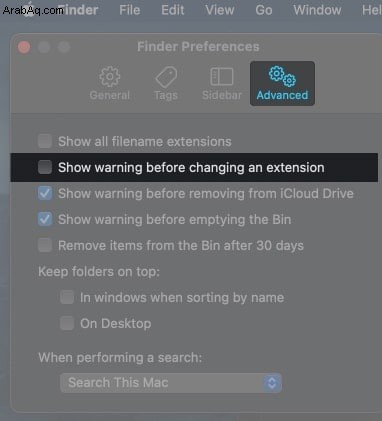Open the Window menu in menu bar
The height and width of the screenshot is (421, 382).
pos(317,10)
